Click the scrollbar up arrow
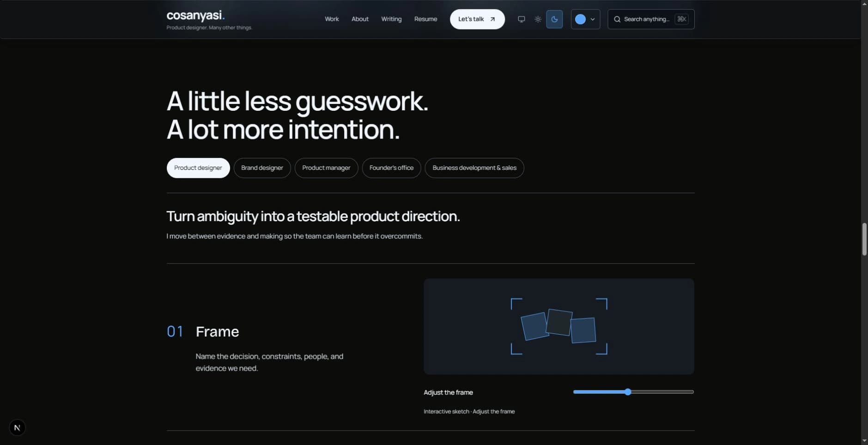 864,3
